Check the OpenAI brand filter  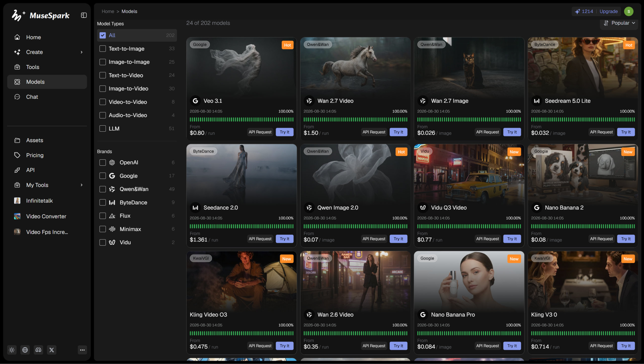(x=103, y=163)
